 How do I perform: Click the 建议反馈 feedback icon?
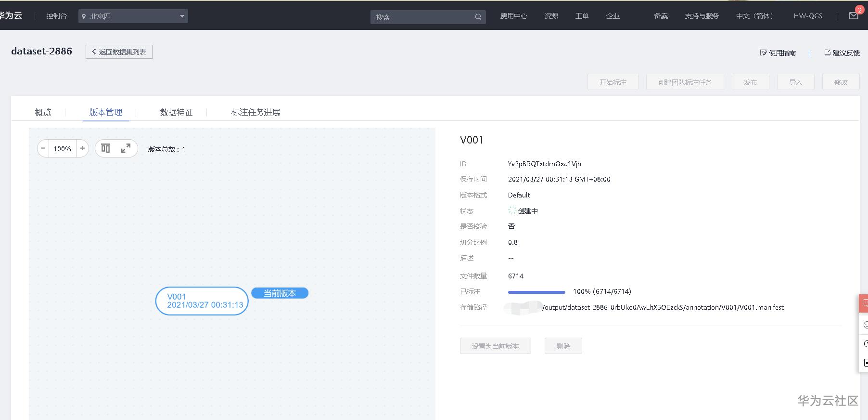[828, 52]
